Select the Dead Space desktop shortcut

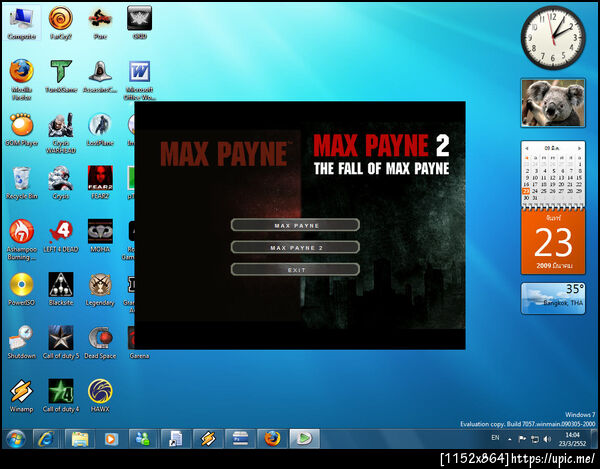pyautogui.click(x=100, y=342)
